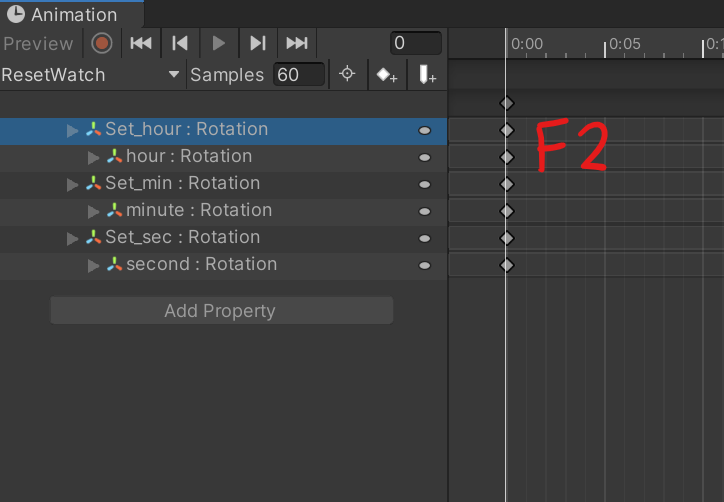Click the Add Event icon

427,74
